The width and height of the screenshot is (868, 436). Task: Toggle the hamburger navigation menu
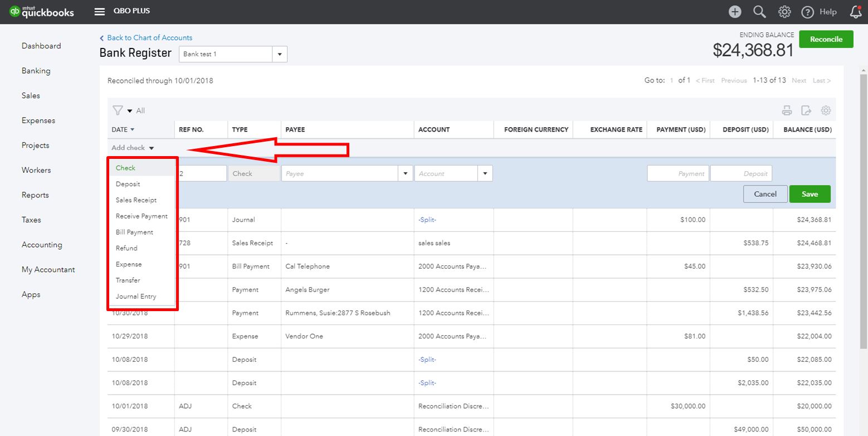point(100,12)
